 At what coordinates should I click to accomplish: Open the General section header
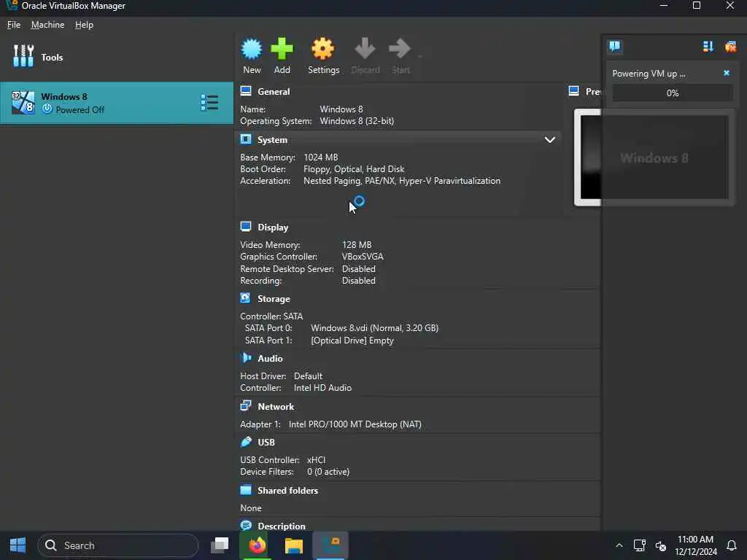pyautogui.click(x=274, y=91)
